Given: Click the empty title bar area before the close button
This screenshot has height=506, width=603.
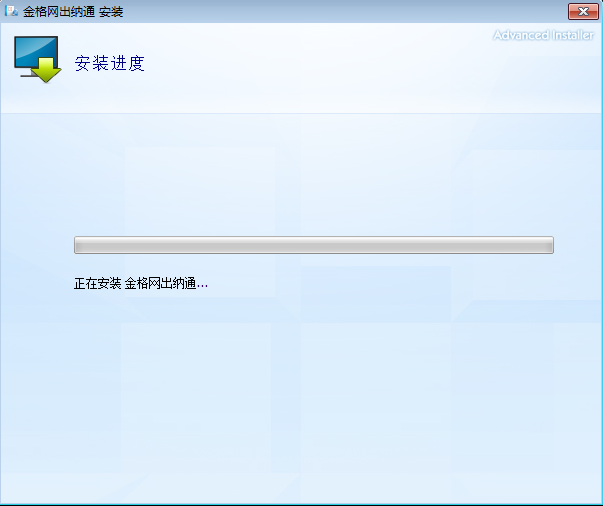Looking at the screenshot, I should click(350, 12).
